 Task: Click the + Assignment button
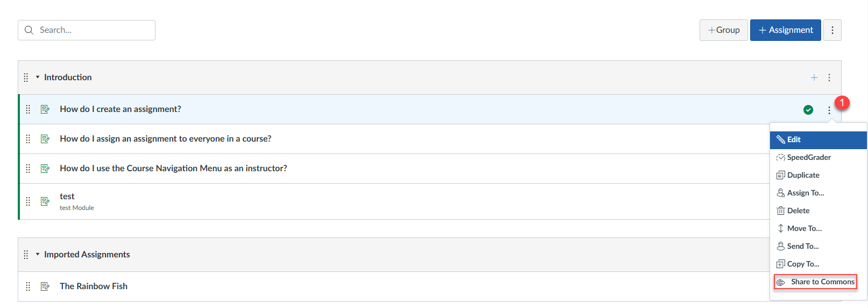tap(785, 30)
